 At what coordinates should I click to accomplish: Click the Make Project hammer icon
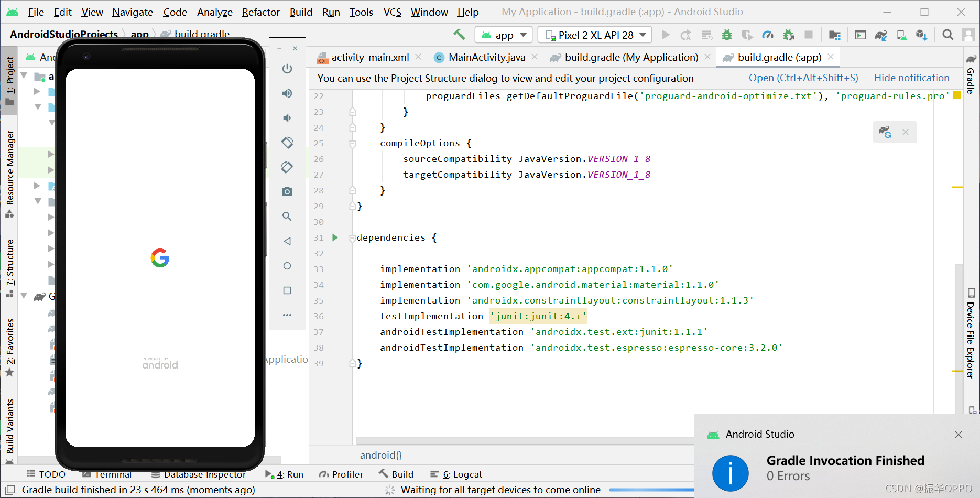click(459, 35)
